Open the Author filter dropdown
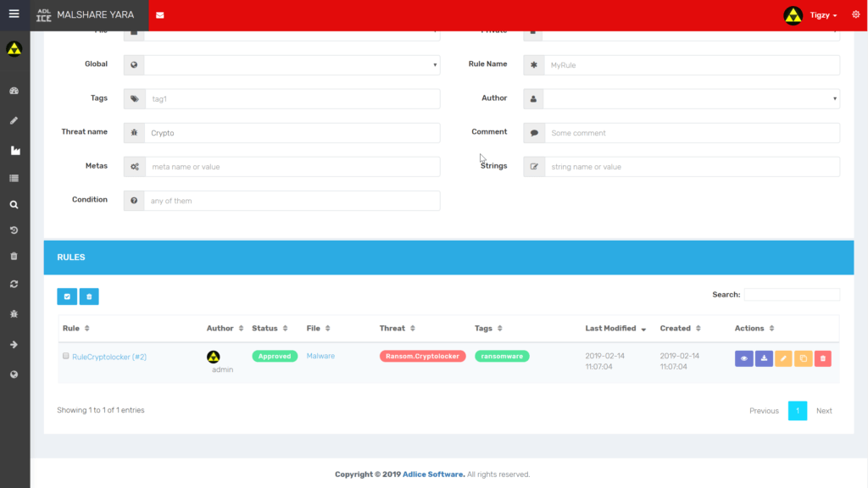Viewport: 868px width, 488px height. point(691,98)
